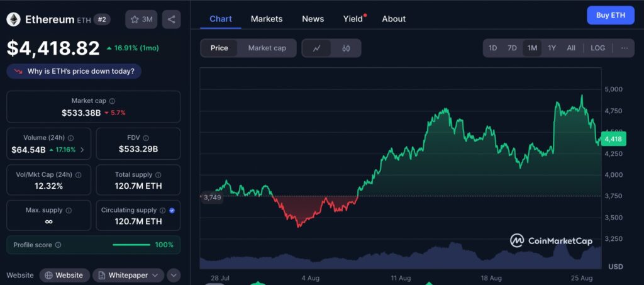Open the Chart tab

point(221,19)
